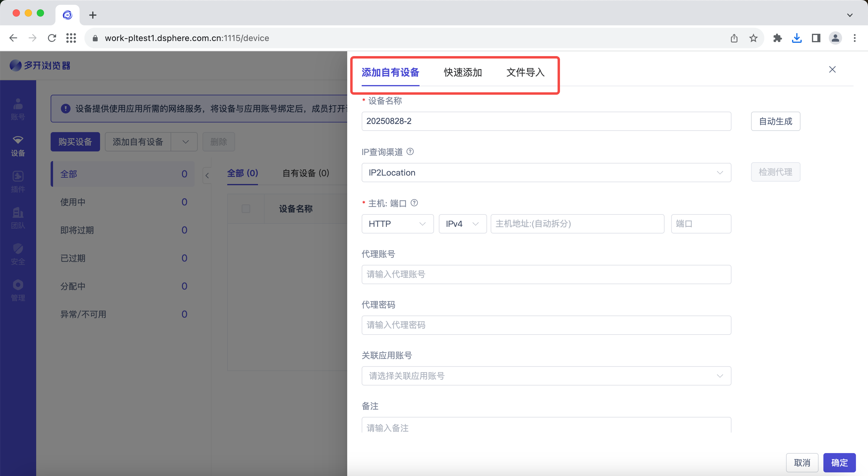Click the 删除 button
The image size is (868, 476).
(x=218, y=142)
